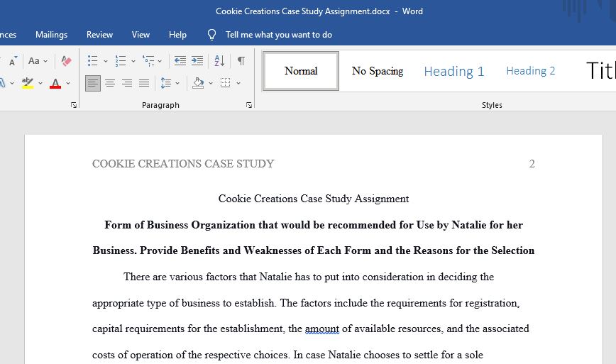Click the page number 2 in header
Viewport: 616px width, 364px height.
click(x=532, y=164)
